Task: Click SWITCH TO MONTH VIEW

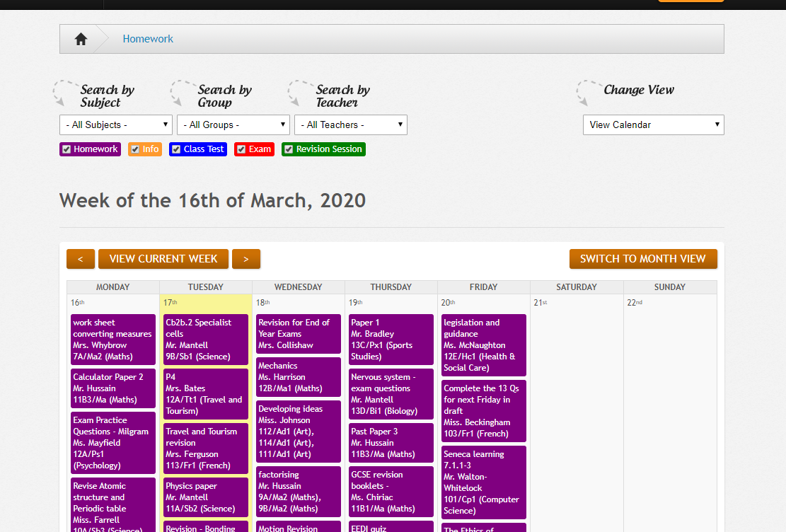Action: coord(643,259)
